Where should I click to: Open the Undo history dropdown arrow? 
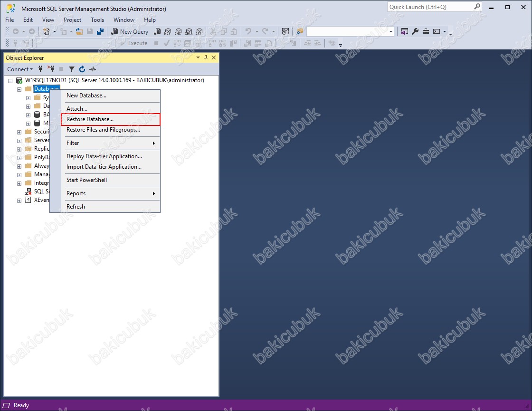point(257,31)
